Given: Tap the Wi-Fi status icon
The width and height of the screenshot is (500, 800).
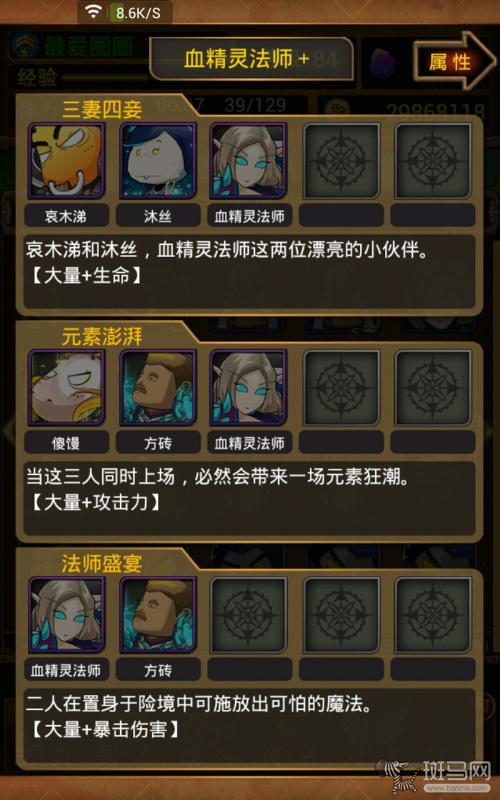Looking at the screenshot, I should tap(93, 12).
